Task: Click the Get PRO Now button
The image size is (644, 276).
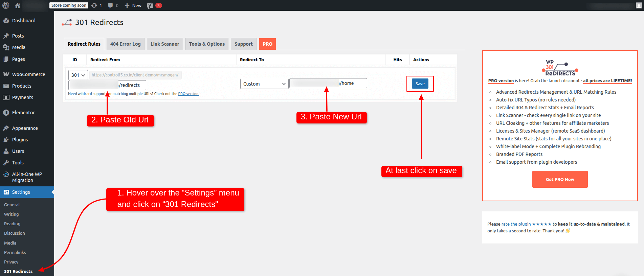Action: pos(560,179)
